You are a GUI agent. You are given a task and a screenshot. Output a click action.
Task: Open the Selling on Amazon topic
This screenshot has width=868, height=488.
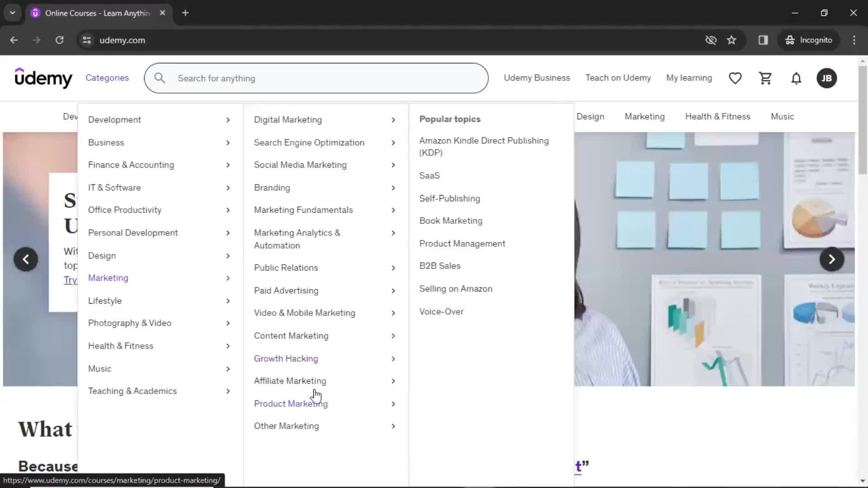456,289
